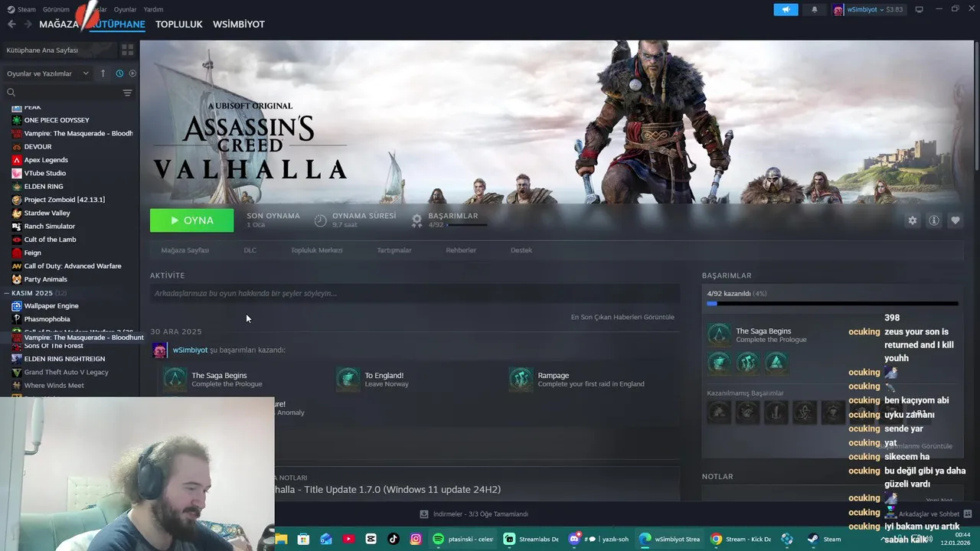Click the activity comment input field
The image size is (980, 551).
click(x=415, y=293)
